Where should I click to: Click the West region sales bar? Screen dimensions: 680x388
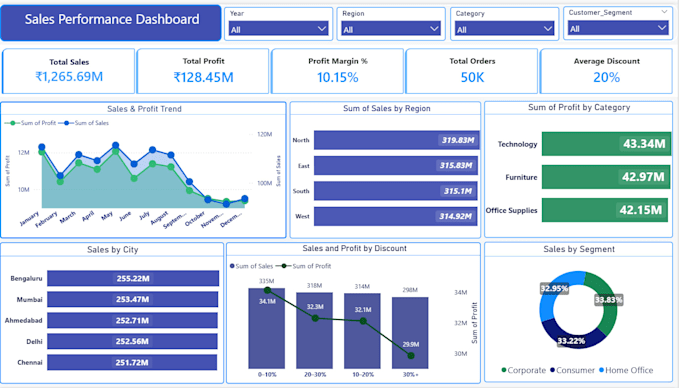[396, 216]
